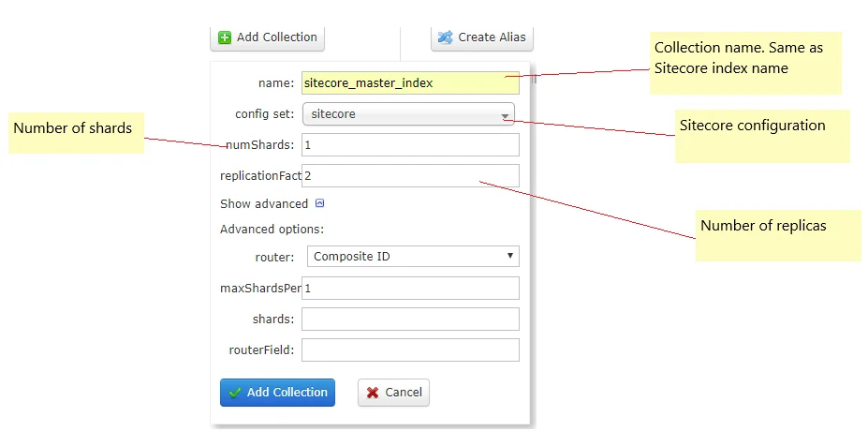Click the Cancel button
Viewport: 868px width, 446px height.
coord(393,393)
